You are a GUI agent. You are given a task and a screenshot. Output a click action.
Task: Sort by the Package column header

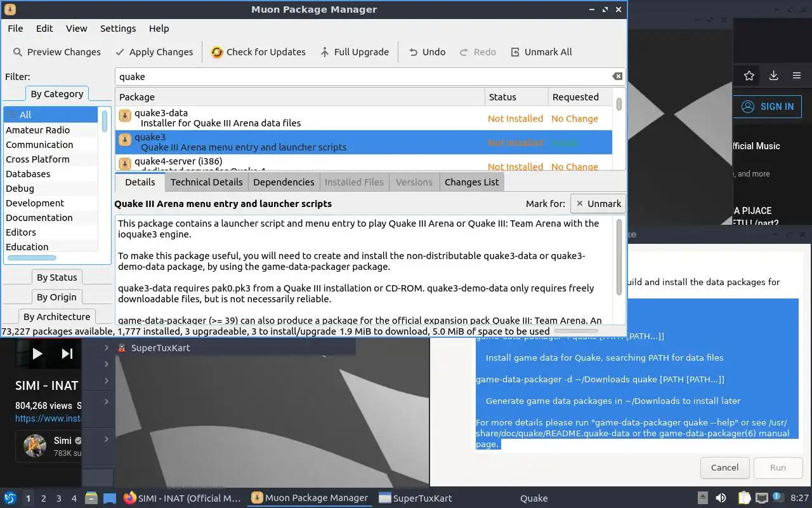point(300,97)
